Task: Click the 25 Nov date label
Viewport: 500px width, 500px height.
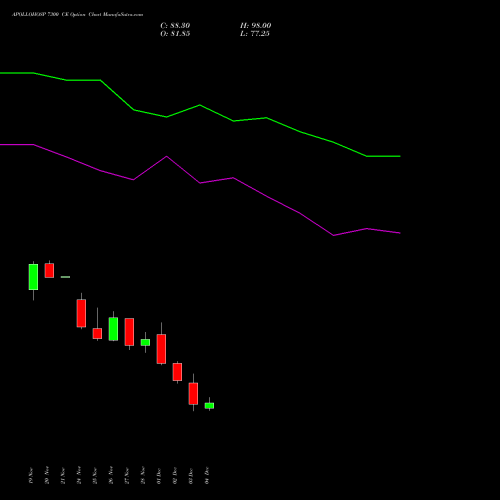Action: 95,476
